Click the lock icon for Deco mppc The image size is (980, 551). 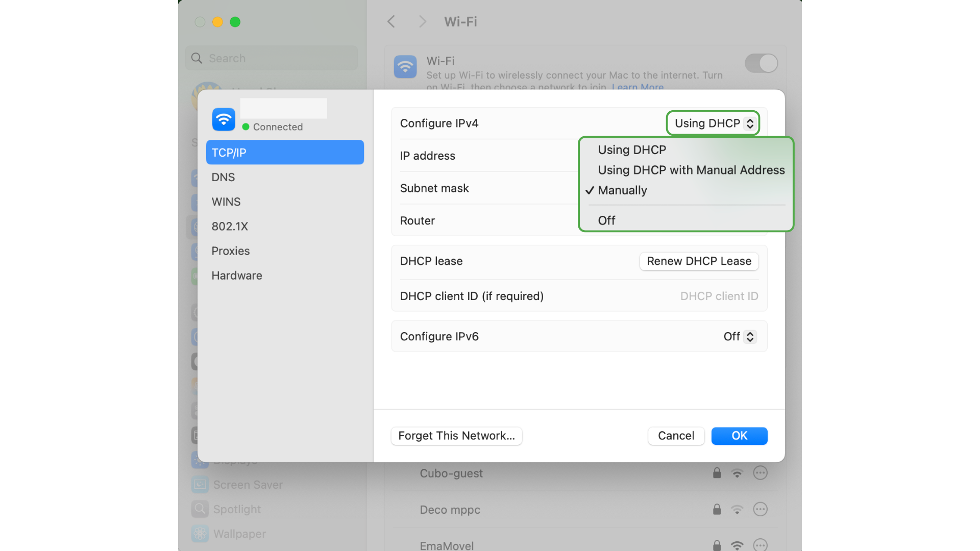tap(717, 509)
